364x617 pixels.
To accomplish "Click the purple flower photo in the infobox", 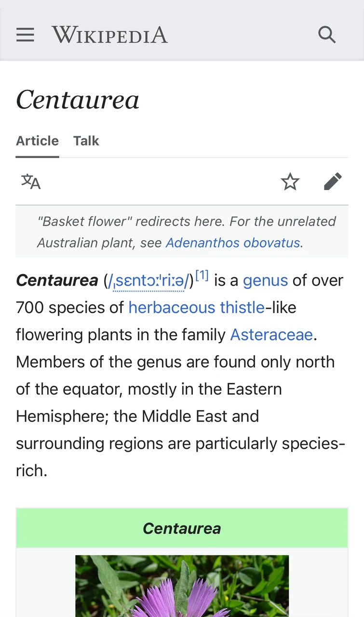I will (x=182, y=586).
